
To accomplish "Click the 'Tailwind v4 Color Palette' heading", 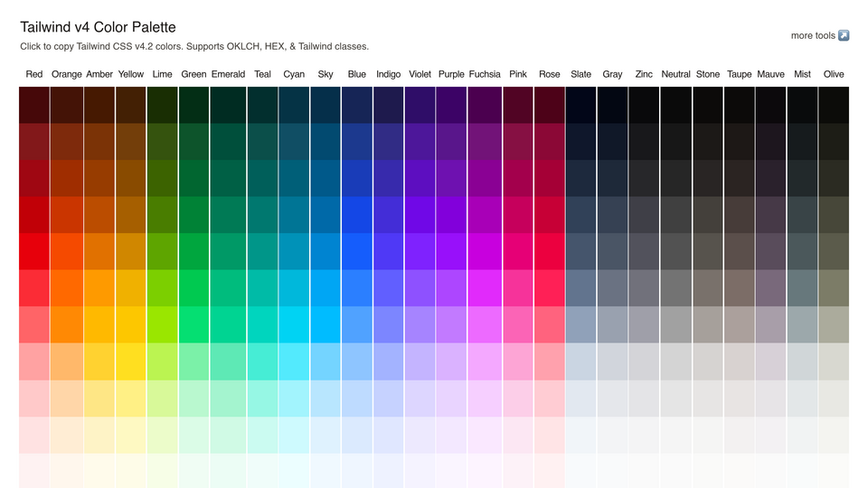I will pos(98,27).
